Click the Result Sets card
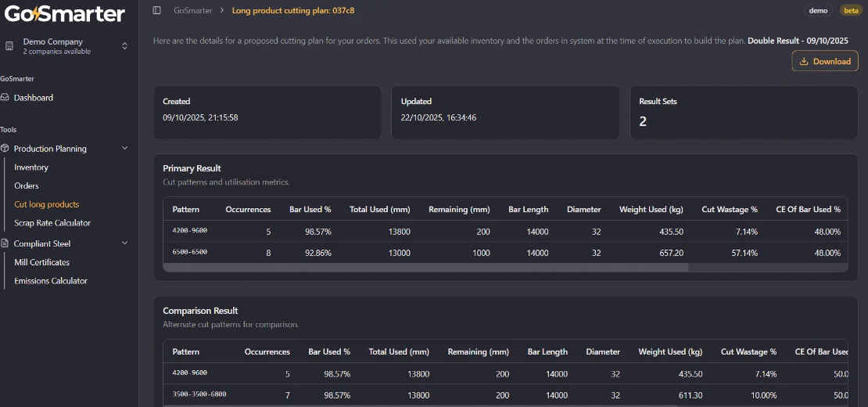The width and height of the screenshot is (868, 407). 744,113
